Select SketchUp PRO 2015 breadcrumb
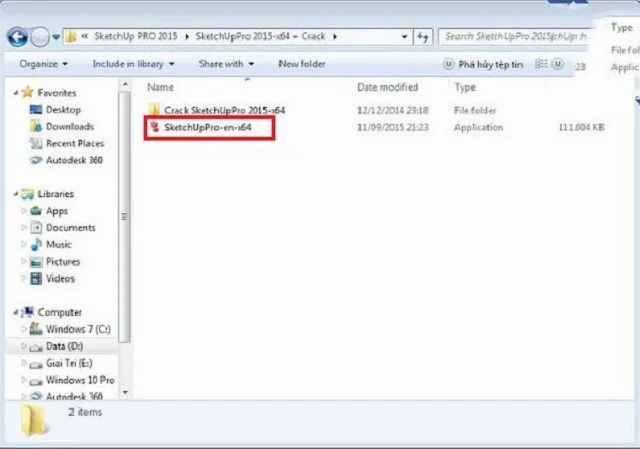This screenshot has width=640, height=449. tap(136, 36)
